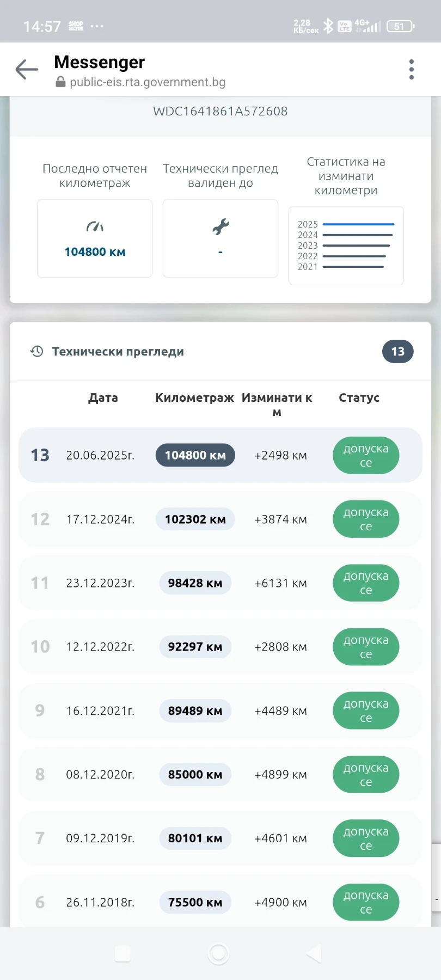Viewport: 441px width, 980px height.
Task: Select inspection row dated 23.12.2023г.
Action: 100,583
